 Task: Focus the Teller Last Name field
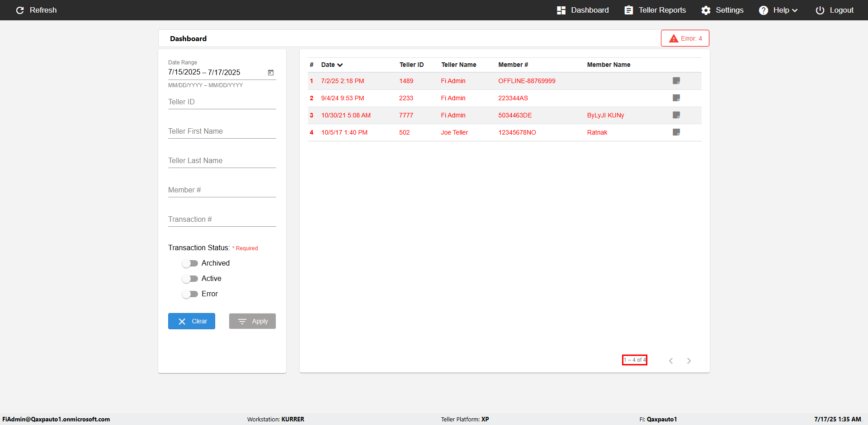pyautogui.click(x=222, y=161)
